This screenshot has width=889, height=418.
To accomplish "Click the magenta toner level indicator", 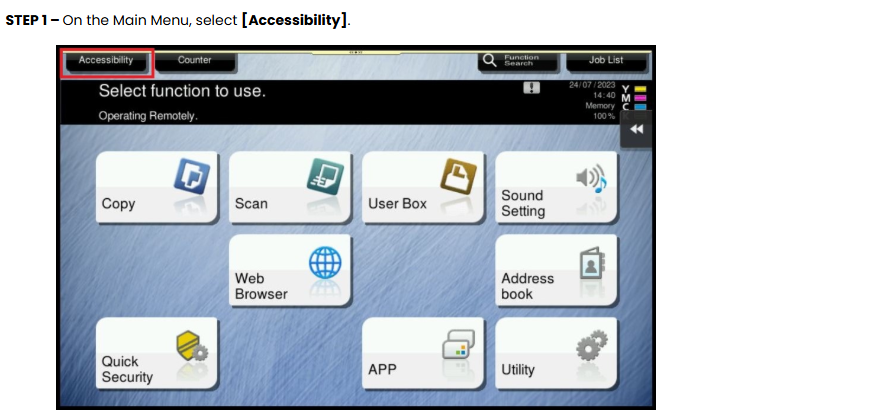I will point(640,98).
